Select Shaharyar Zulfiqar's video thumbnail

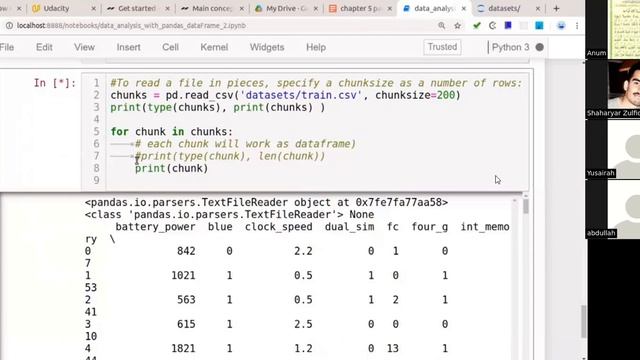tap(613, 89)
